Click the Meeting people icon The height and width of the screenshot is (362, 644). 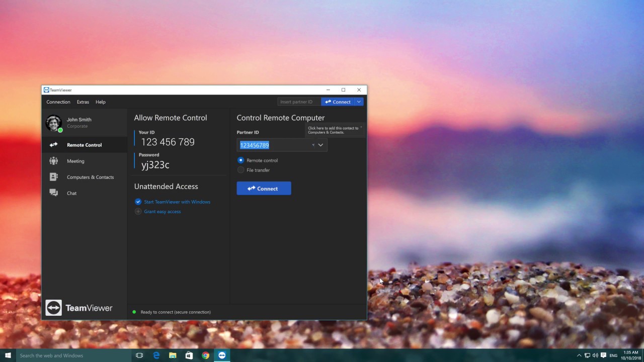click(x=53, y=161)
